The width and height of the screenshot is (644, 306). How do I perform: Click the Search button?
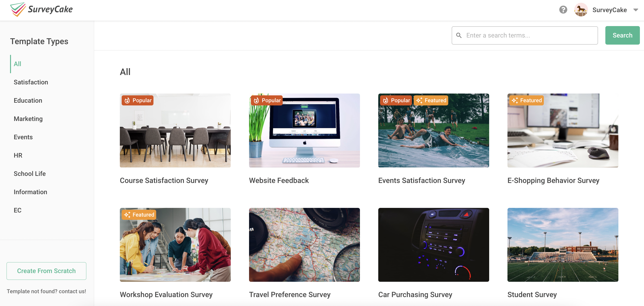[622, 35]
